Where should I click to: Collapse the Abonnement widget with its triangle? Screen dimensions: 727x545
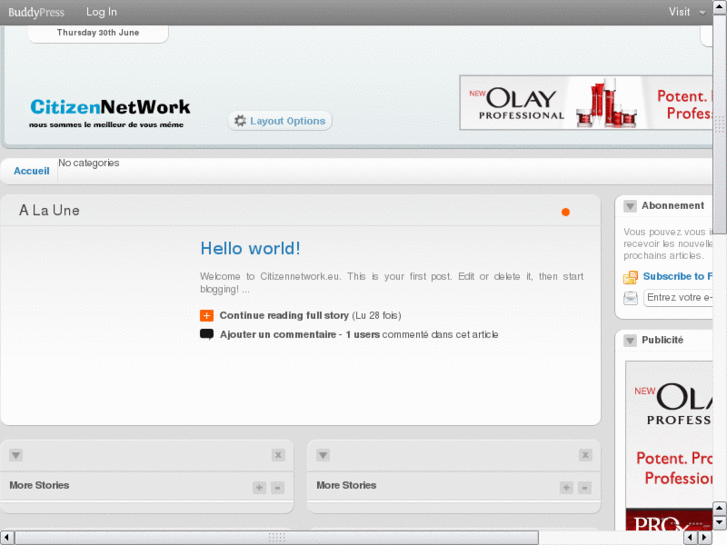pyautogui.click(x=630, y=206)
